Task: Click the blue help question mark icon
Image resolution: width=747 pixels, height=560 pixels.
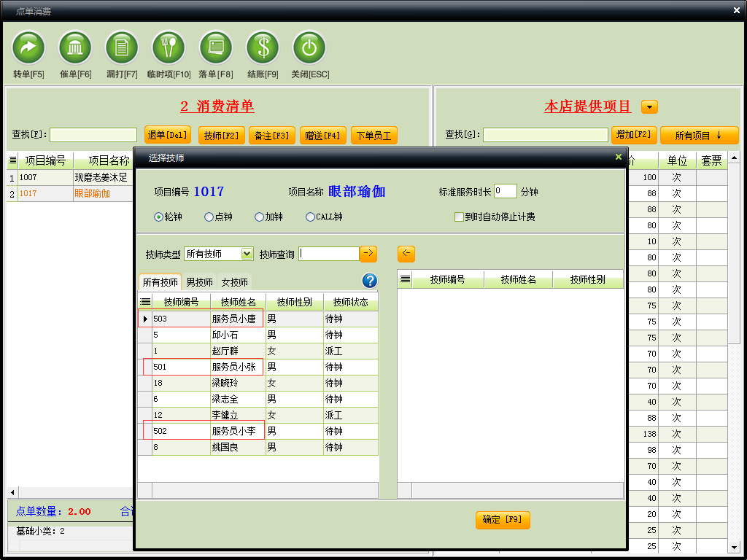Action: point(370,281)
